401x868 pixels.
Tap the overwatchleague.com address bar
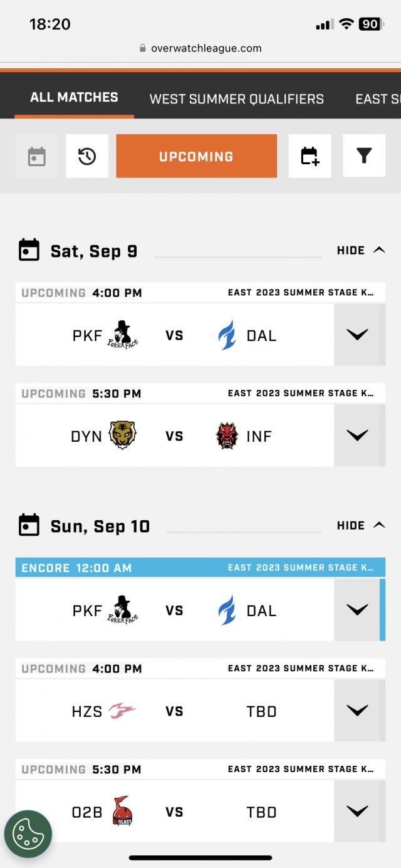click(x=200, y=48)
